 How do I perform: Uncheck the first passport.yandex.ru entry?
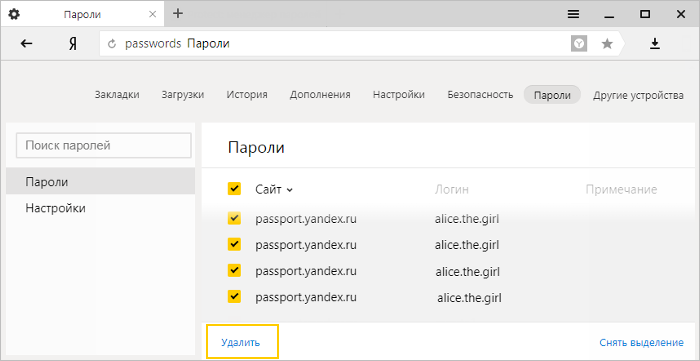tap(234, 218)
